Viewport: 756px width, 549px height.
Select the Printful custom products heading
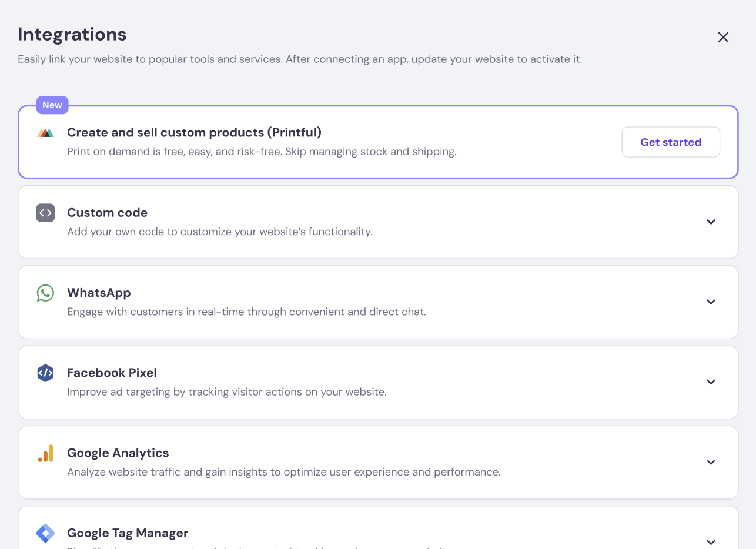point(194,133)
